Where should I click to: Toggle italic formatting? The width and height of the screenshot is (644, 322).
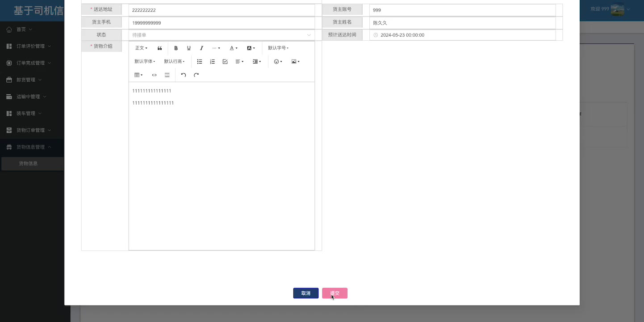point(201,48)
